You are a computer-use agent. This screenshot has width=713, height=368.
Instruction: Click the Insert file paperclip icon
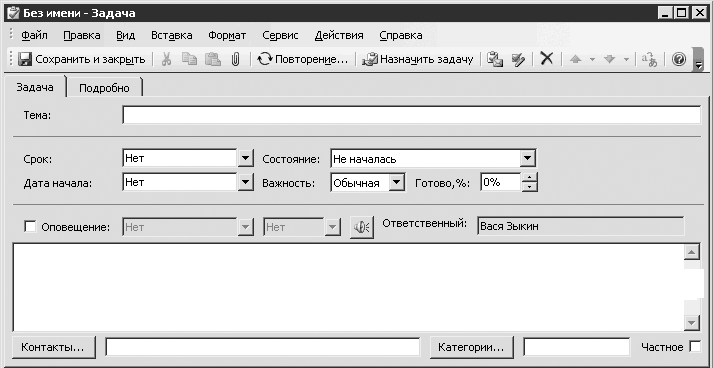(x=235, y=59)
